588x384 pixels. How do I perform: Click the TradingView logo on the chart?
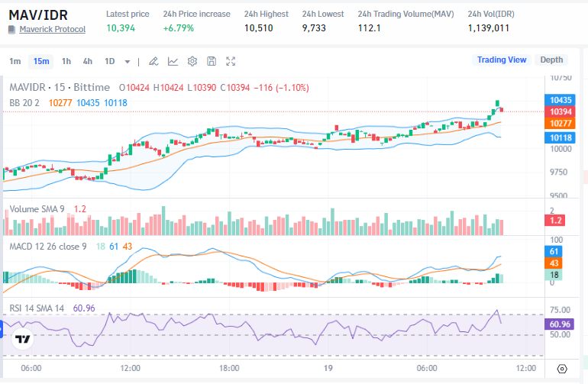[23, 339]
